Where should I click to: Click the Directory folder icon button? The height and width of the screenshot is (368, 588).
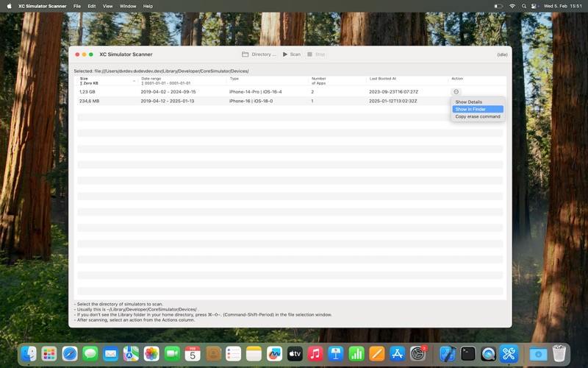coord(259,54)
